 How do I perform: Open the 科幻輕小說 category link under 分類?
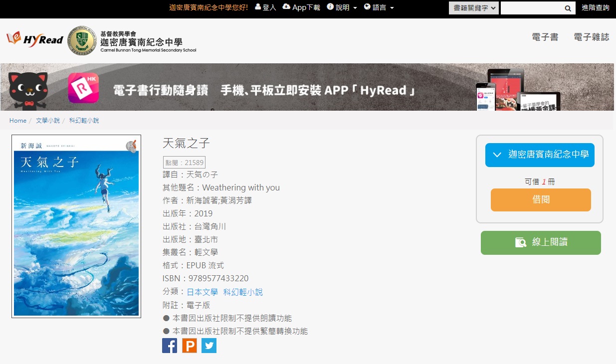pyautogui.click(x=243, y=292)
